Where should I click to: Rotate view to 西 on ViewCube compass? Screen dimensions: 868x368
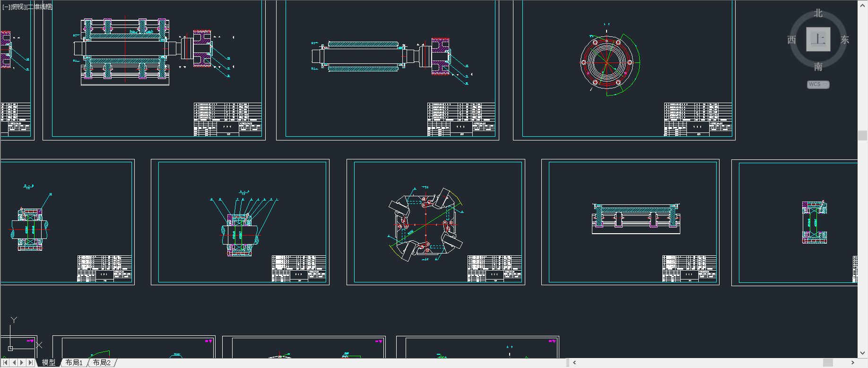[x=791, y=40]
